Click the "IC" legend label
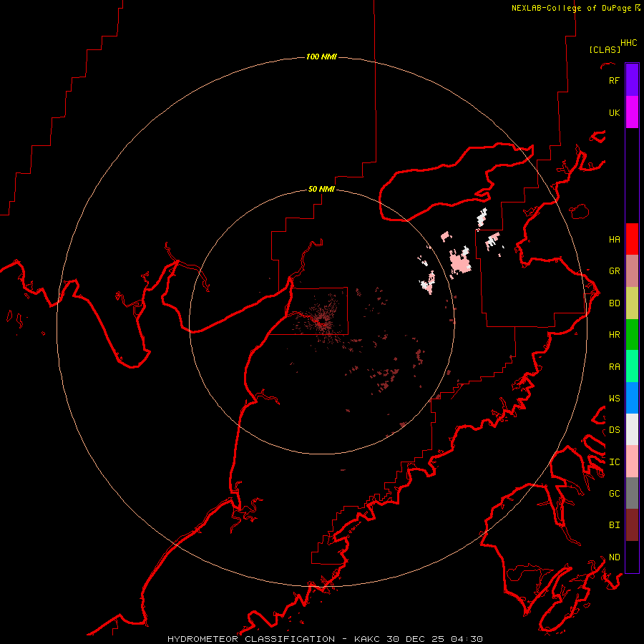This screenshot has height=644, width=644. 614,462
